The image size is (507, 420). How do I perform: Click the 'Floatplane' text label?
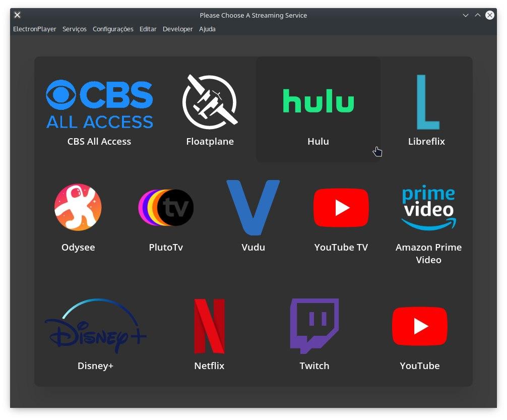(210, 141)
